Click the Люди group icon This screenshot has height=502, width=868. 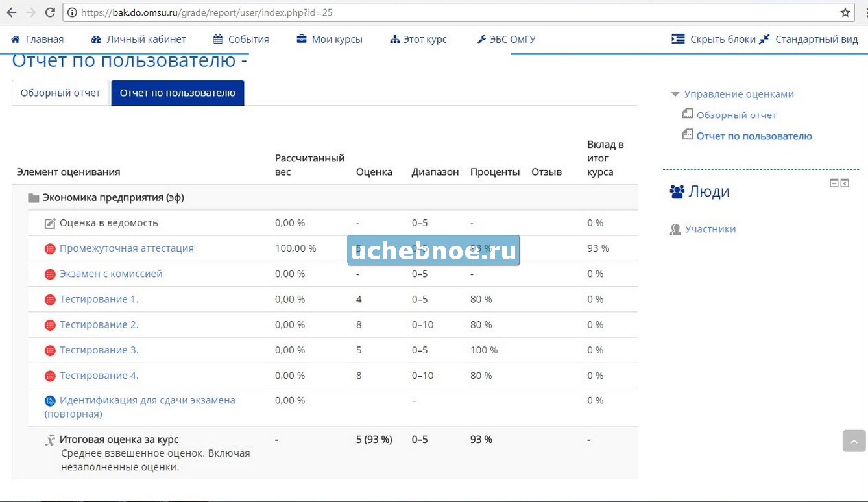pyautogui.click(x=677, y=192)
